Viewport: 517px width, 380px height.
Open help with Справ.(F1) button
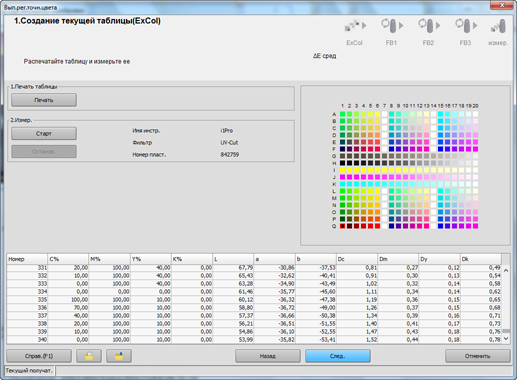tap(39, 356)
